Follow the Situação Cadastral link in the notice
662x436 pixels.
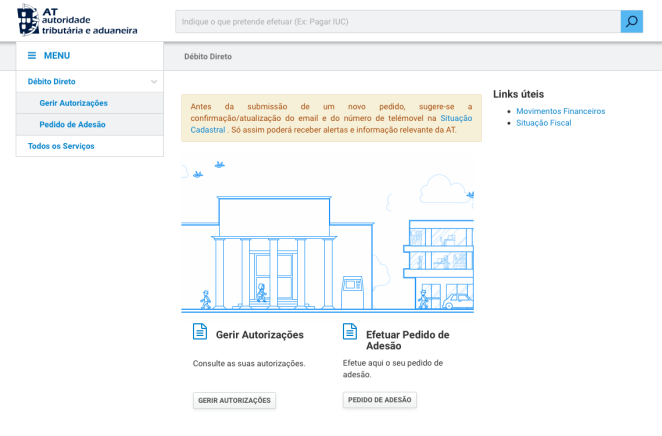(x=456, y=118)
